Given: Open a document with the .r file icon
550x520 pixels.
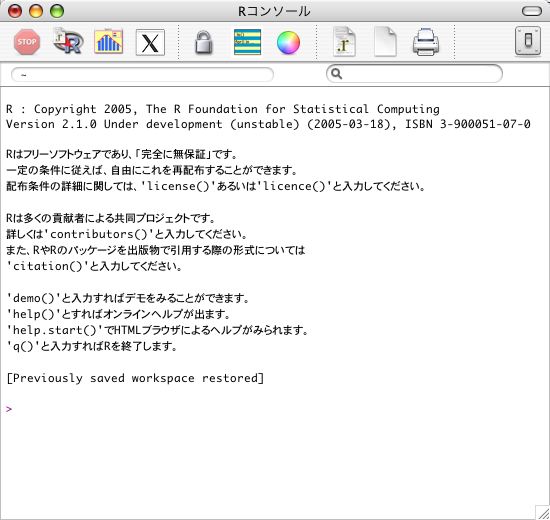Looking at the screenshot, I should (344, 42).
